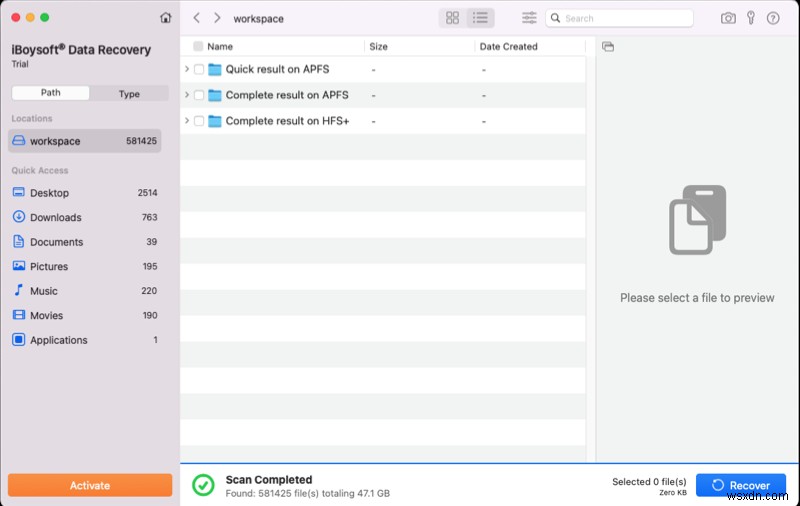This screenshot has height=506, width=800.
Task: Open the filter settings sliders icon
Action: pos(529,18)
